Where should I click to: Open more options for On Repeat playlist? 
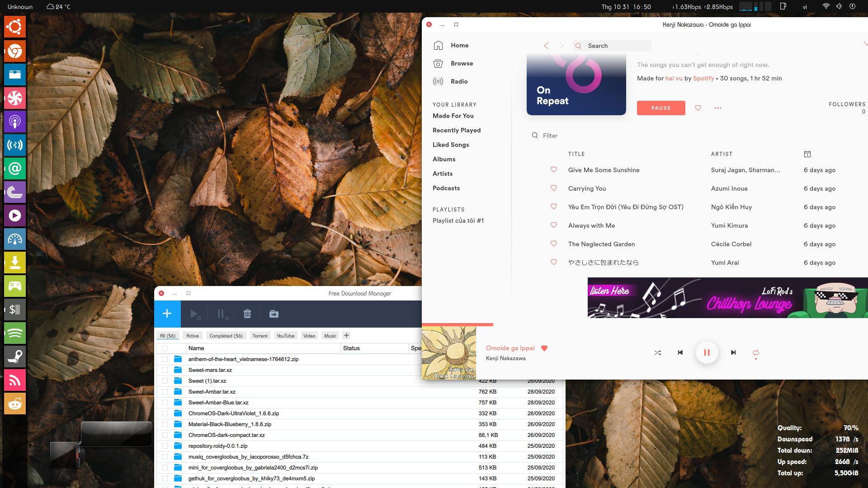click(718, 108)
